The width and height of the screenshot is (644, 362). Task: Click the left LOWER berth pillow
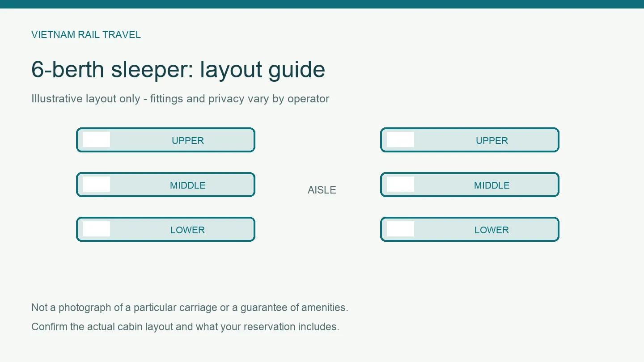pos(96,229)
